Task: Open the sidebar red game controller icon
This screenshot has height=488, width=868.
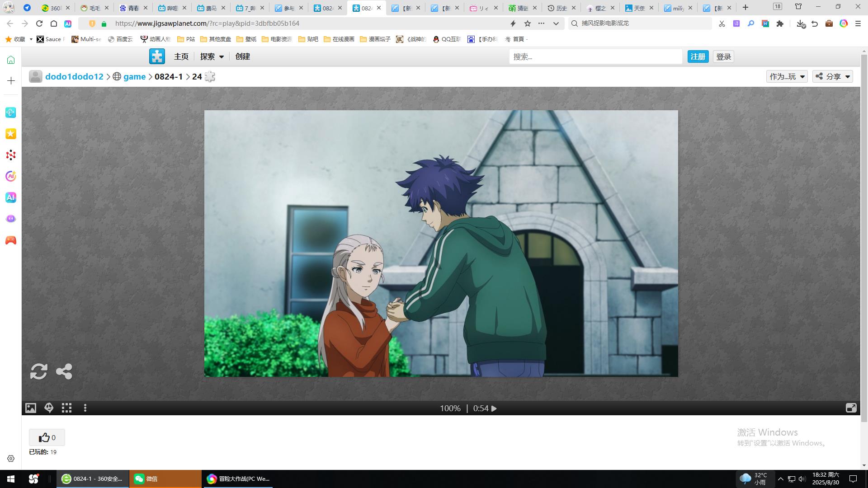Action: (x=11, y=240)
